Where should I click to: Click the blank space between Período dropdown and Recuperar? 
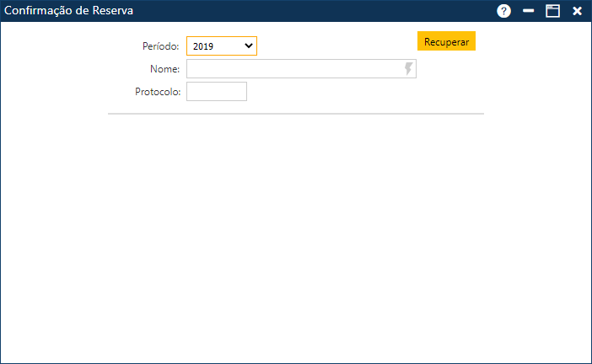337,44
